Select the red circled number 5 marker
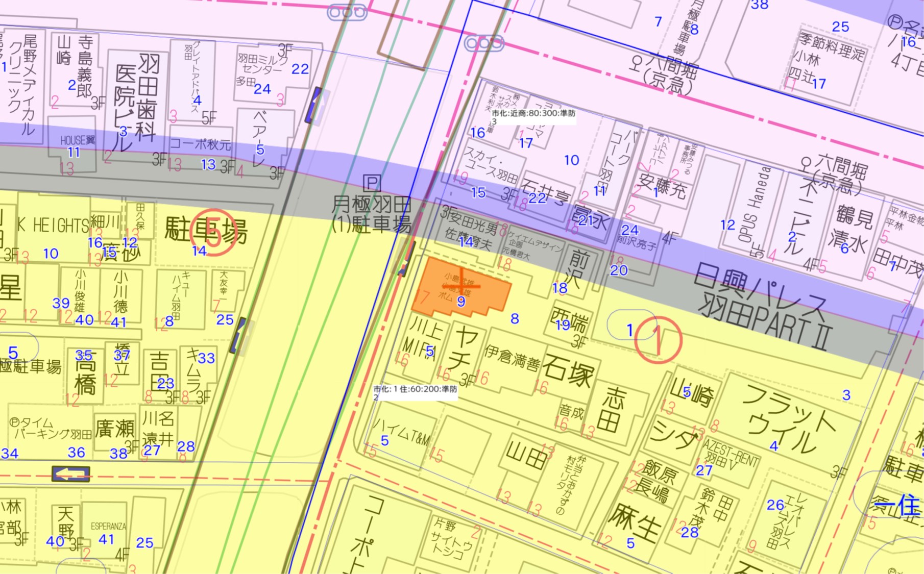Screen dimensions: 924x574 pos(213,233)
